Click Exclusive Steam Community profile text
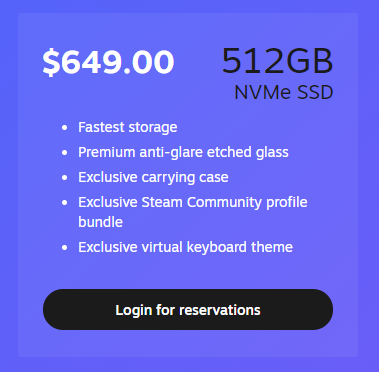This screenshot has width=379, height=372. click(x=193, y=202)
